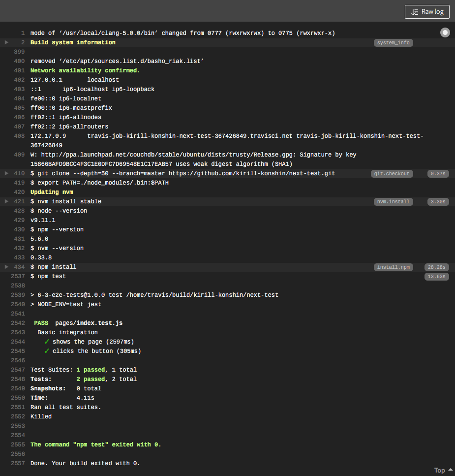Click the 13.63s npm test duration
This screenshot has width=455, height=476.
pos(437,277)
